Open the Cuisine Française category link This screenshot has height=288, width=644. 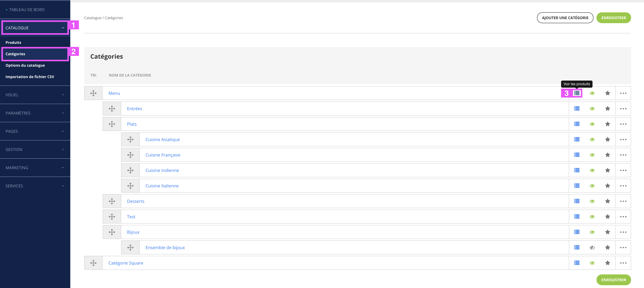pyautogui.click(x=163, y=155)
